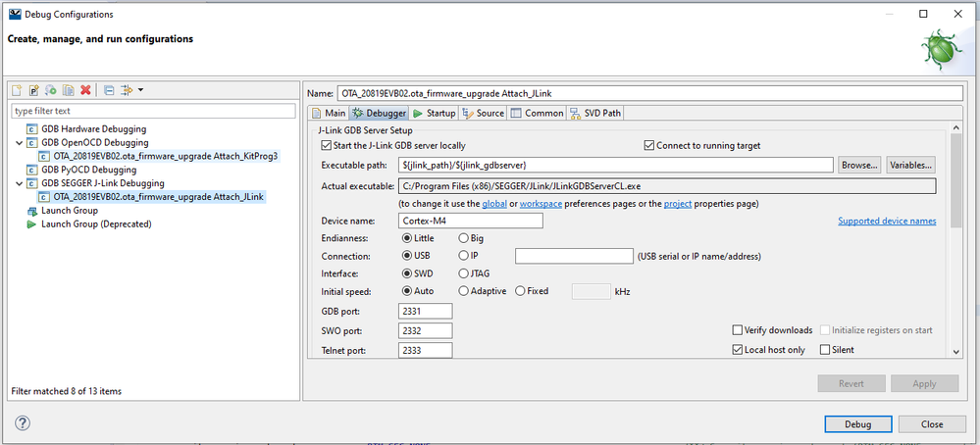Click the Telnet port field

(425, 350)
